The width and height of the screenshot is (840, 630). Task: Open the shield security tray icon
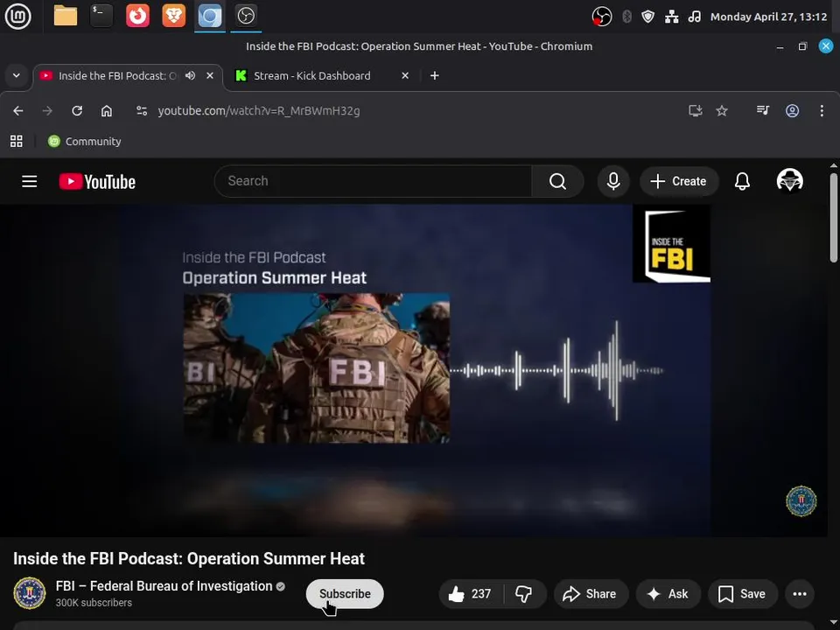[x=647, y=17]
